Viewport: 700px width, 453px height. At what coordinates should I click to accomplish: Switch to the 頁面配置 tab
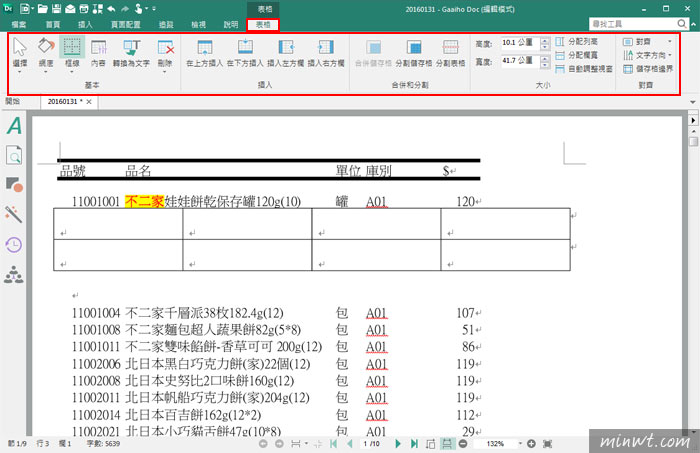click(125, 25)
